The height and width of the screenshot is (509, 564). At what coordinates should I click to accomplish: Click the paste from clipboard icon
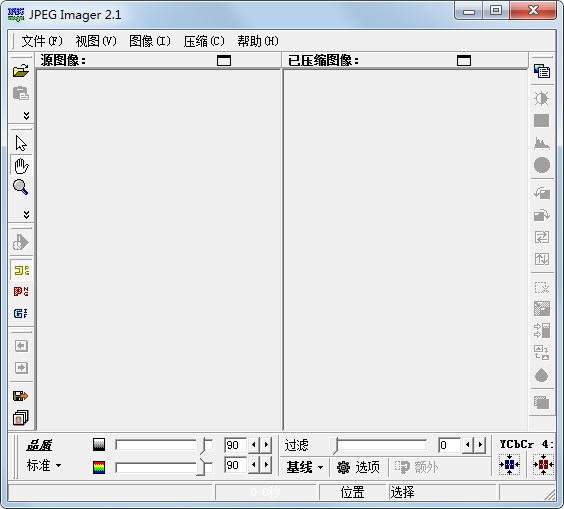point(21,93)
